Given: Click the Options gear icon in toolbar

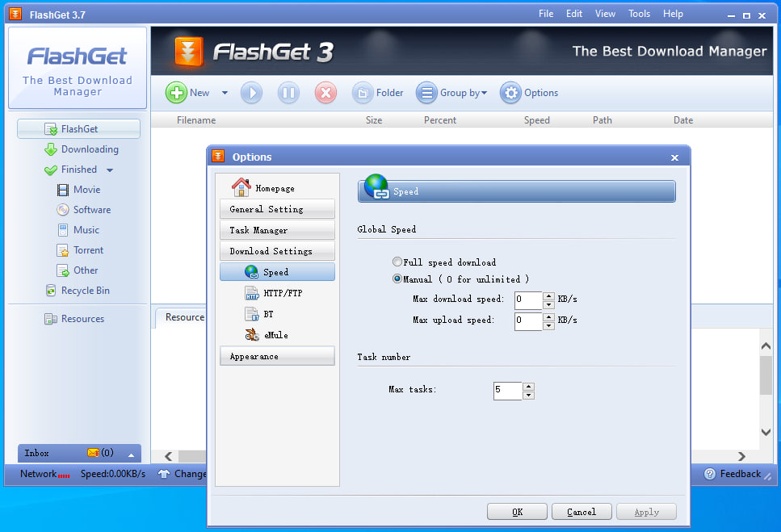Looking at the screenshot, I should click(x=510, y=93).
